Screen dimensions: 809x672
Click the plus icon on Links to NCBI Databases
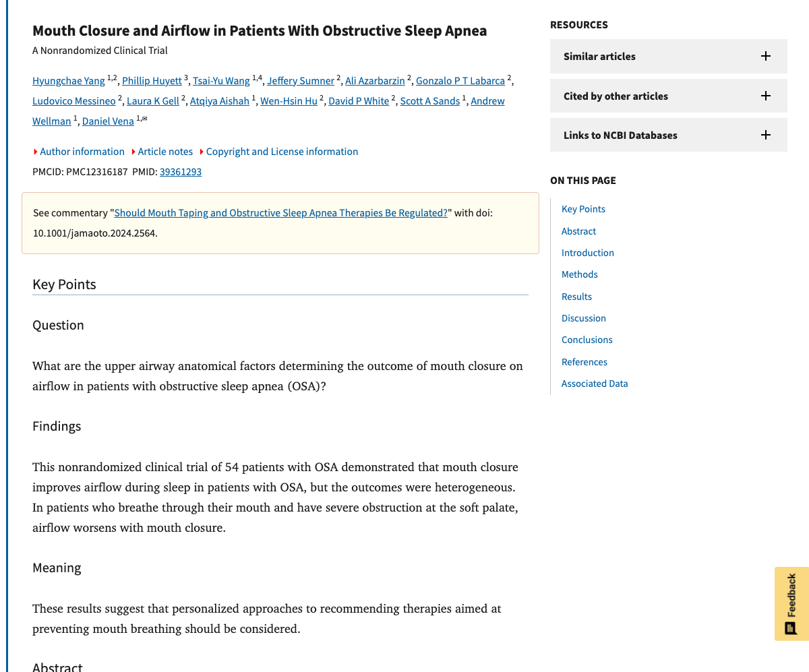click(x=765, y=135)
